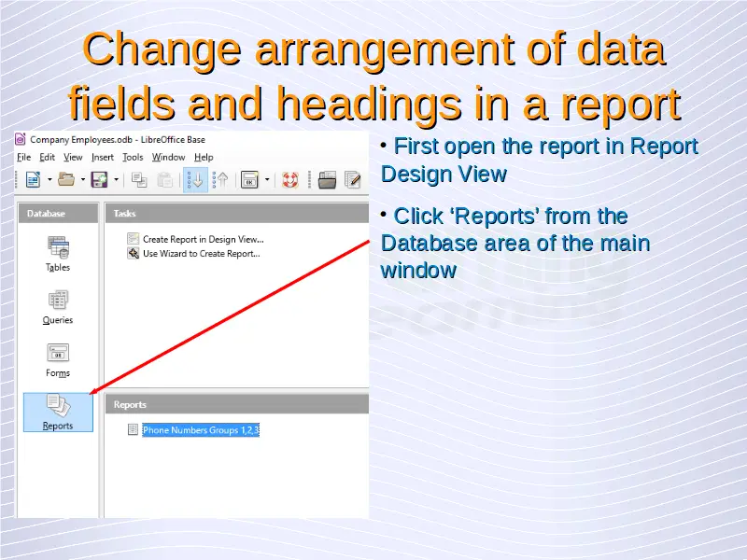Toggle the Sort Ascending toolbar icon
This screenshot has width=747, height=560.
point(195,180)
